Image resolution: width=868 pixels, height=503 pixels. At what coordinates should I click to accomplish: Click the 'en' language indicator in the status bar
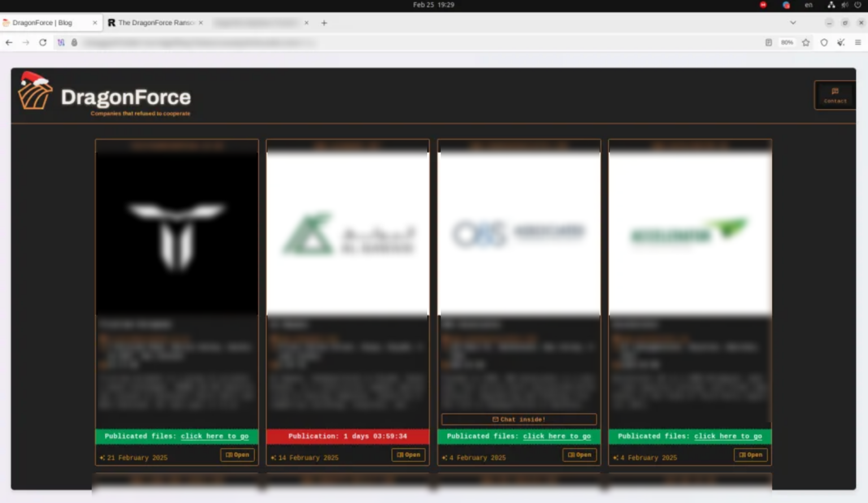[x=808, y=5]
